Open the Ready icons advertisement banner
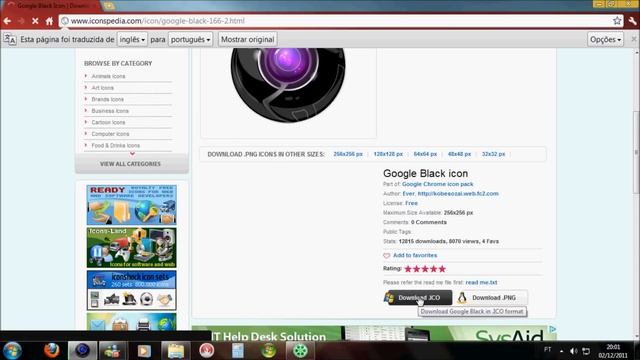This screenshot has width=640, height=360. 131,204
